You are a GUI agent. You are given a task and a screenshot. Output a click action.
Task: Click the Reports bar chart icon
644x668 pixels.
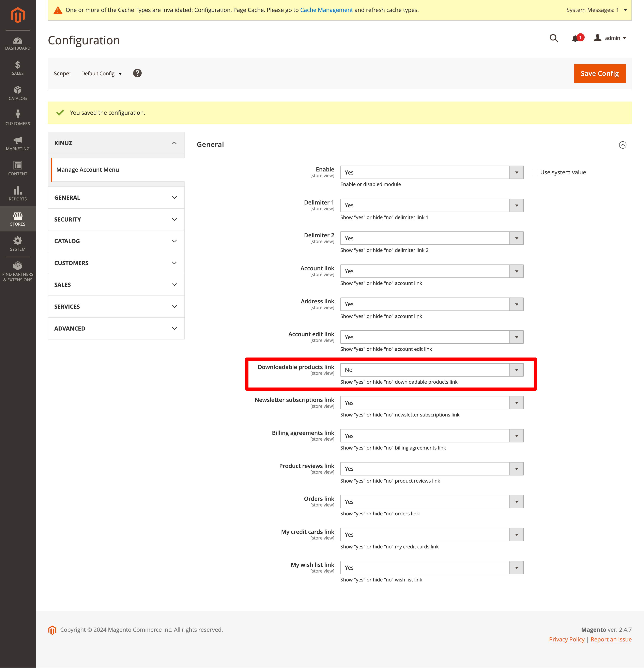[x=18, y=194]
